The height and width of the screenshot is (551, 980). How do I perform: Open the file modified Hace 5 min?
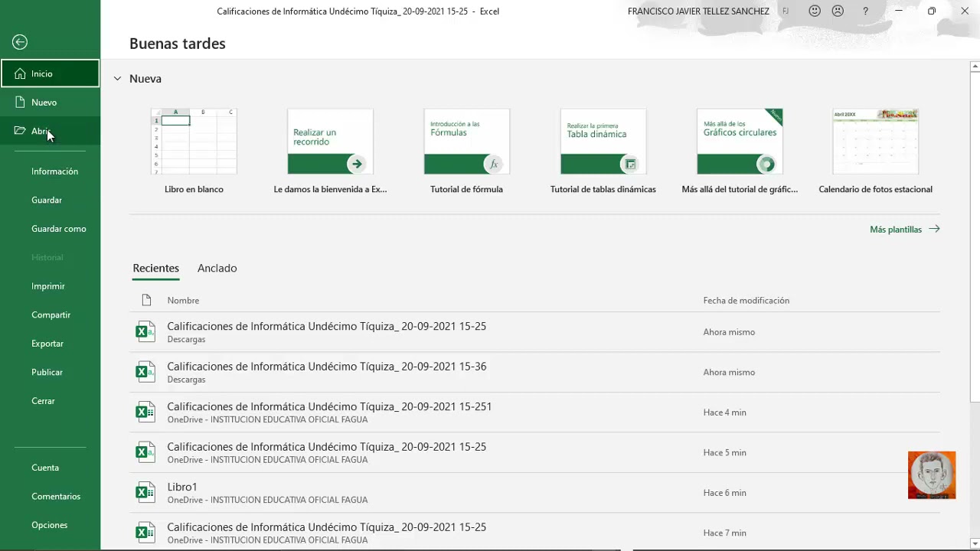534,452
